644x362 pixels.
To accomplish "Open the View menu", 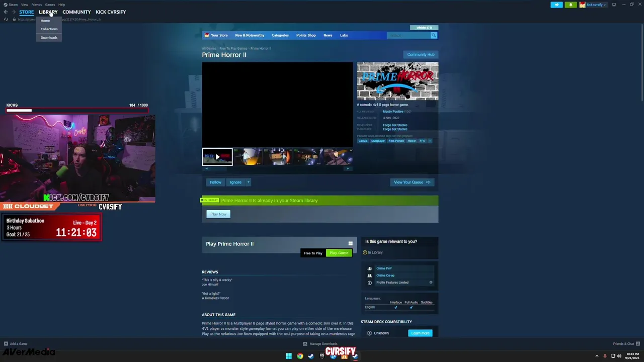I will click(24, 5).
